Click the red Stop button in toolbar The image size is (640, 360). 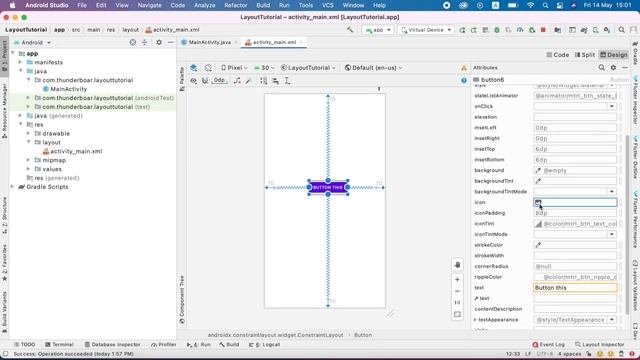click(543, 30)
